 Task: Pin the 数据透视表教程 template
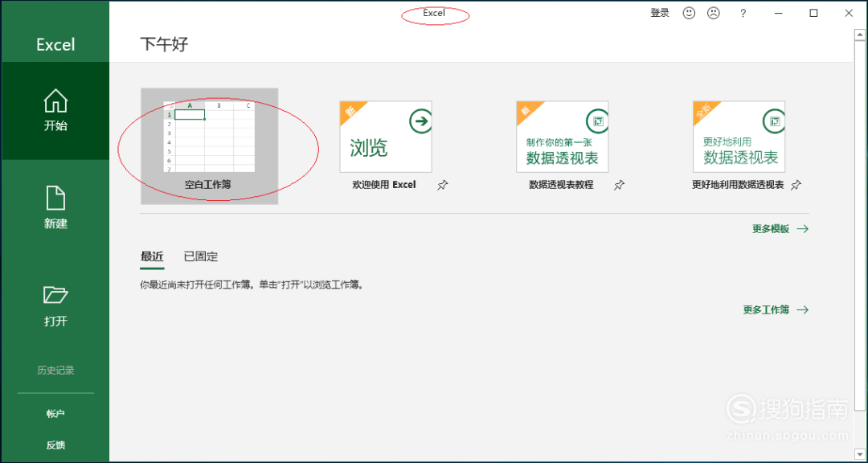point(619,186)
